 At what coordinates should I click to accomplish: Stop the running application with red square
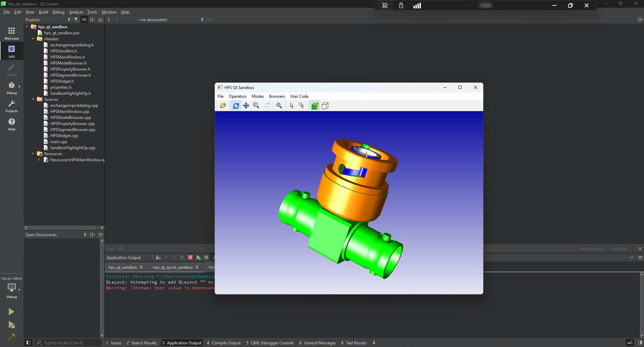(x=190, y=258)
